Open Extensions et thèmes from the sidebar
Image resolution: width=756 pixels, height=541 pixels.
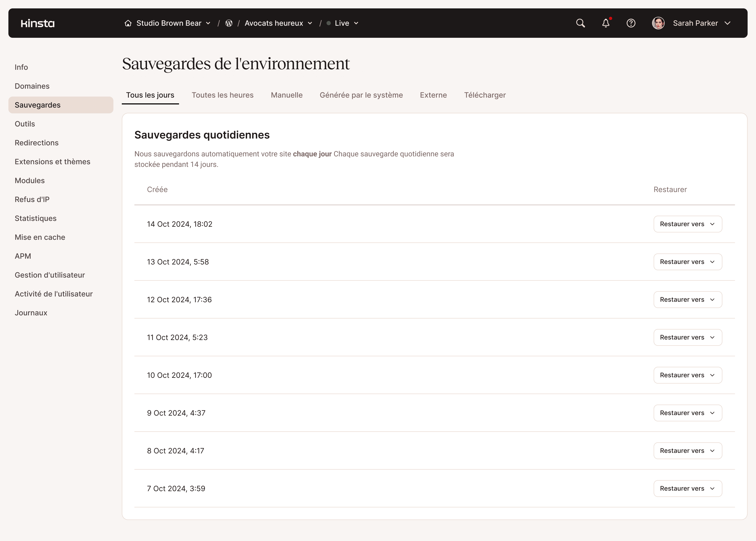coord(52,162)
